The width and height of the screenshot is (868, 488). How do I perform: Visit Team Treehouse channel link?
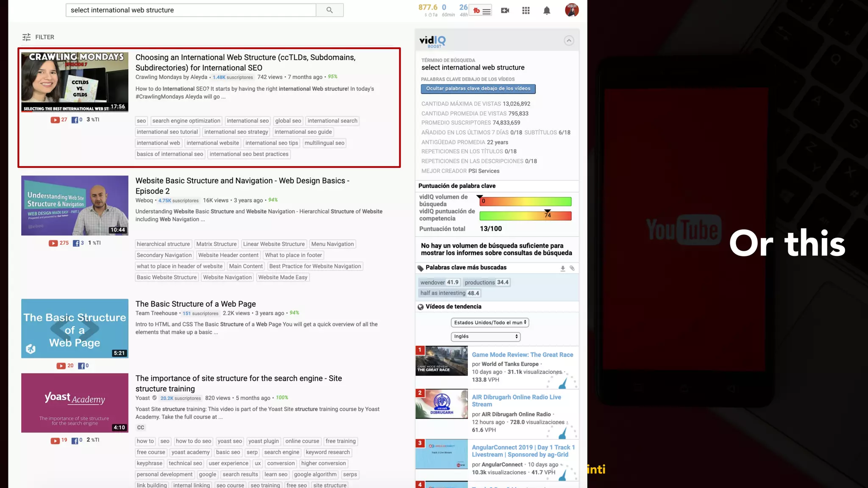(x=156, y=313)
